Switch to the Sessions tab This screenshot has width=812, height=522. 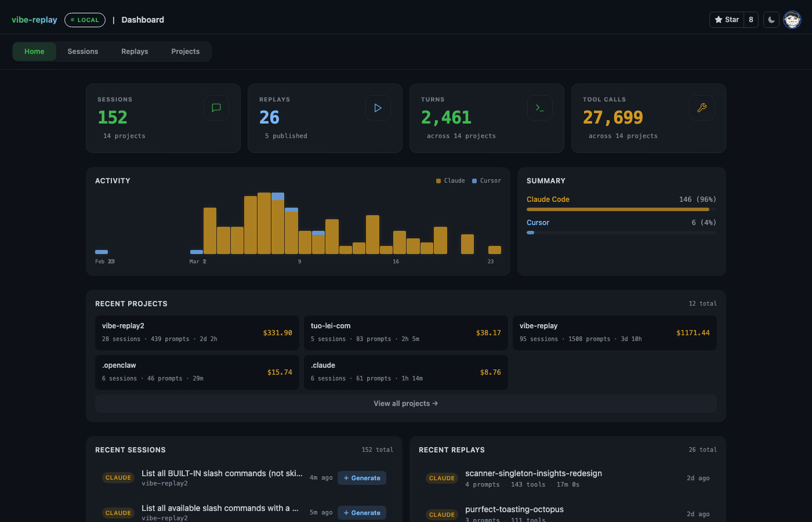click(82, 51)
